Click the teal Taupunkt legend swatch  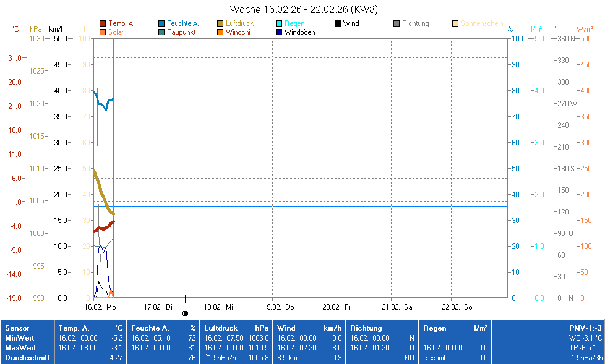click(x=161, y=32)
